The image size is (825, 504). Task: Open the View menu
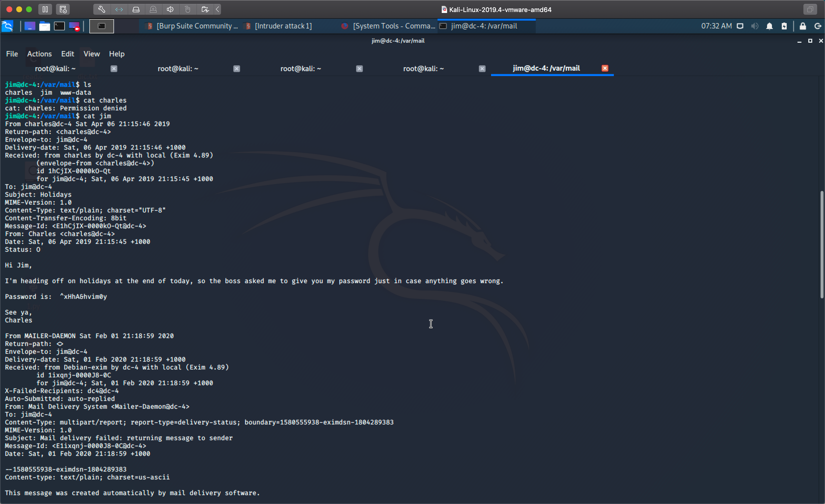click(x=91, y=54)
